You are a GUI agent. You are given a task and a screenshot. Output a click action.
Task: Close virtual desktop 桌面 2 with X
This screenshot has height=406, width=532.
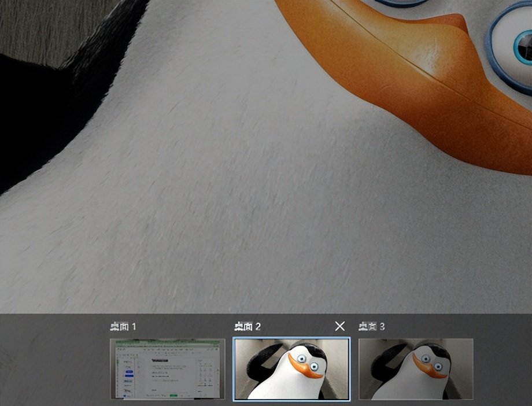[x=340, y=327]
